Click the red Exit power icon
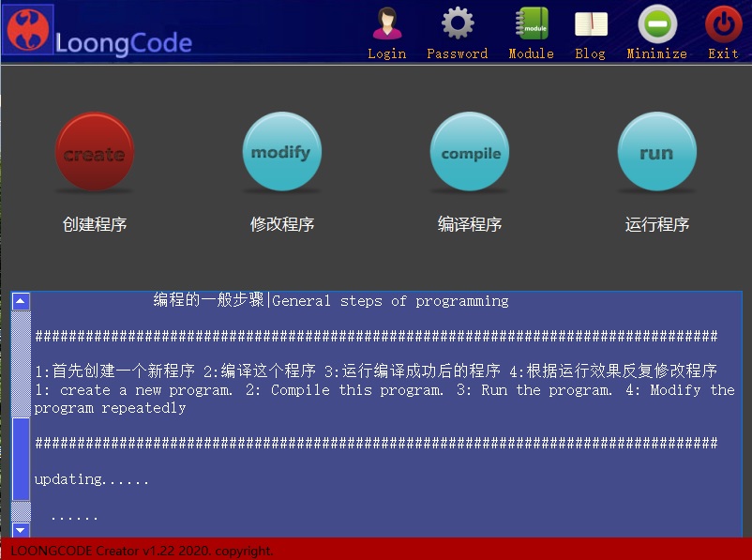The width and height of the screenshot is (752, 560). coord(723,23)
